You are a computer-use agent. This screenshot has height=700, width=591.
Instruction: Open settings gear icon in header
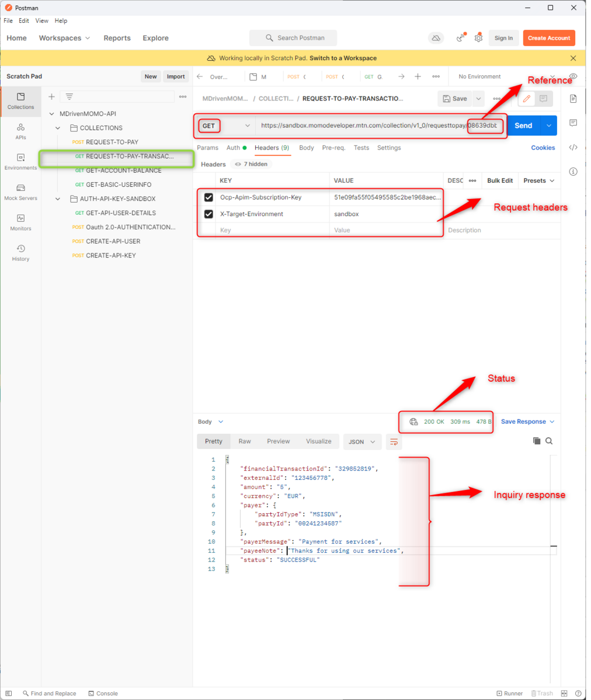(478, 38)
